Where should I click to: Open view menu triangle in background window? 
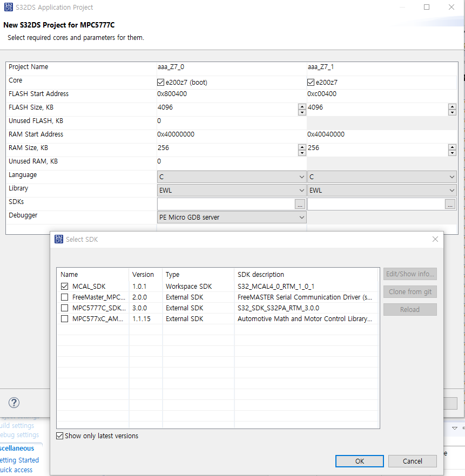(x=455, y=429)
